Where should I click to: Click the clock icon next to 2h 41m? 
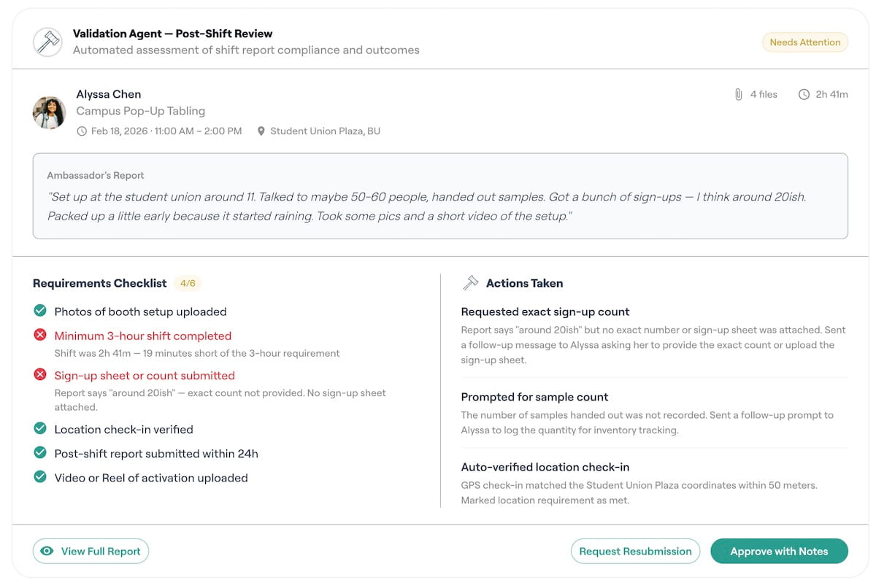804,94
